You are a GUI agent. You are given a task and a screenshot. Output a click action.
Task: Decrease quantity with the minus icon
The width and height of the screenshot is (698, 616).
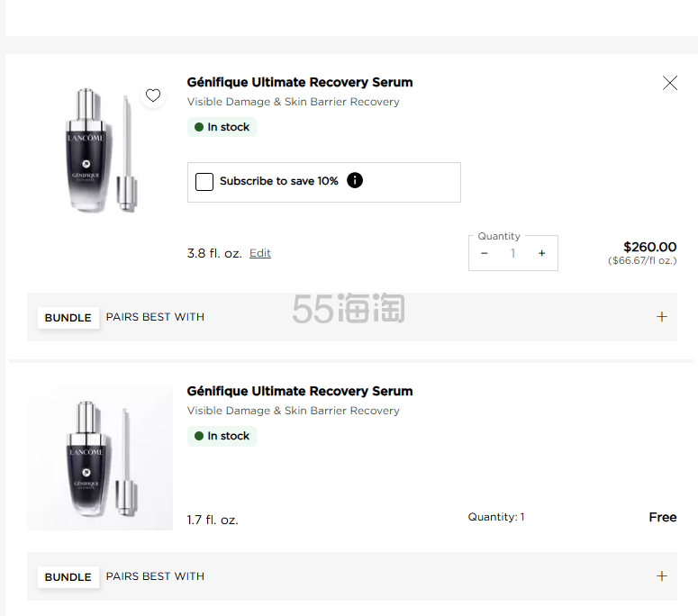[485, 253]
